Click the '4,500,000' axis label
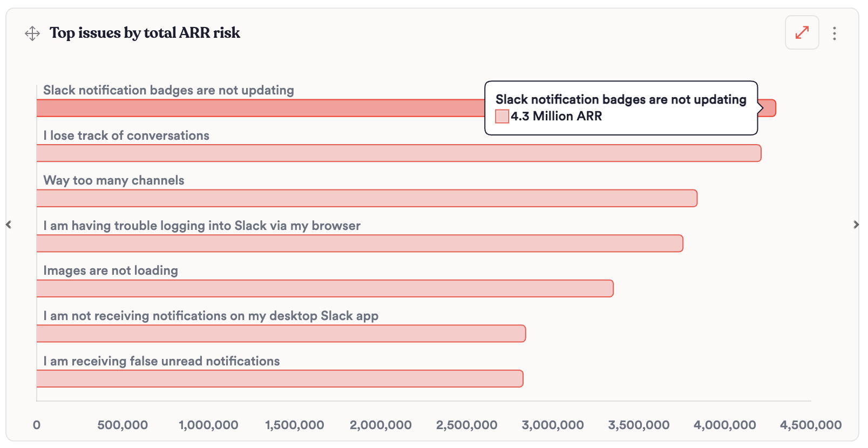Image resolution: width=868 pixels, height=448 pixels. click(810, 425)
